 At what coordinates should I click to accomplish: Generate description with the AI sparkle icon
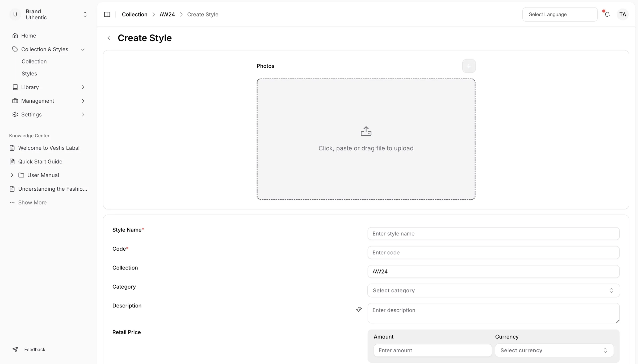(x=359, y=309)
